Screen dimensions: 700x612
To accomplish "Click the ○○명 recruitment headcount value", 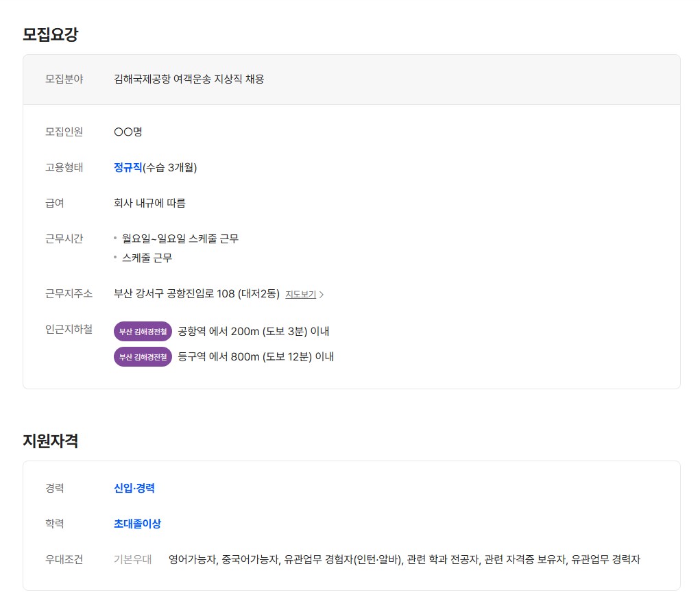I will (128, 132).
